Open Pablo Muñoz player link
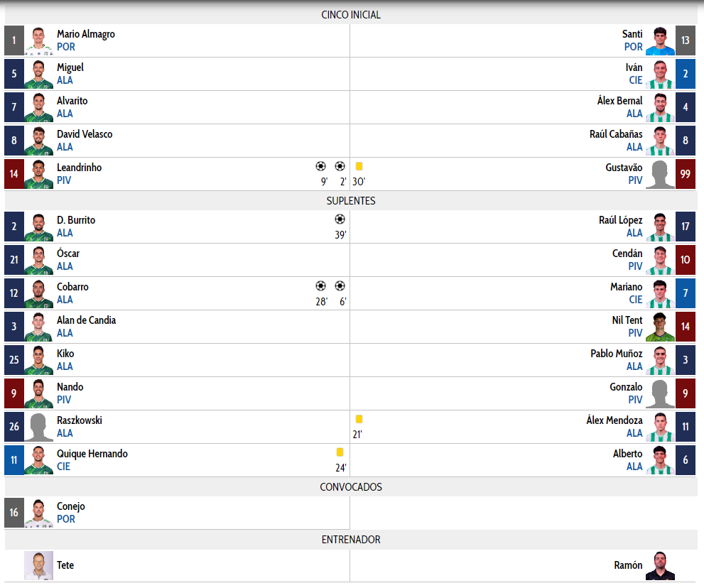Image resolution: width=704 pixels, height=588 pixels. pos(616,354)
